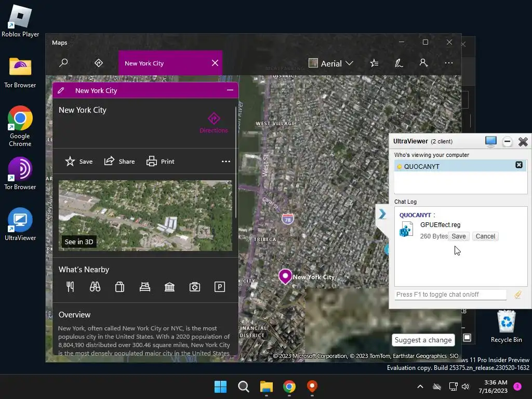This screenshot has height=399, width=532.
Task: Save New York City to favorites
Action: 79,162
